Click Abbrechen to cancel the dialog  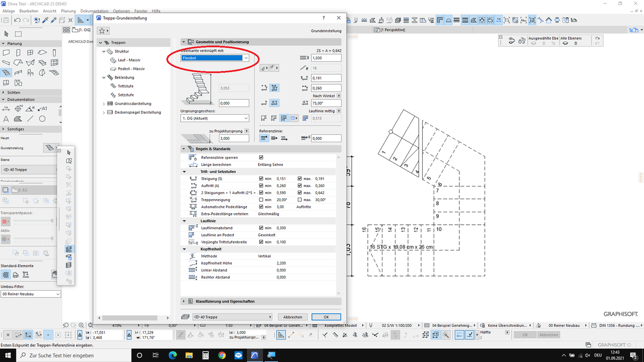coord(292,317)
